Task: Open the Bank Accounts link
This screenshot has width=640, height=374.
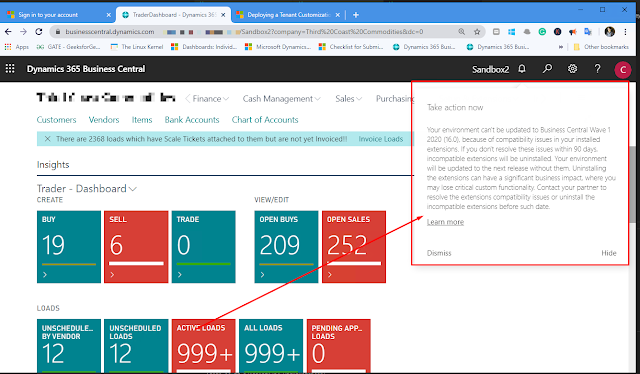Action: [x=192, y=120]
